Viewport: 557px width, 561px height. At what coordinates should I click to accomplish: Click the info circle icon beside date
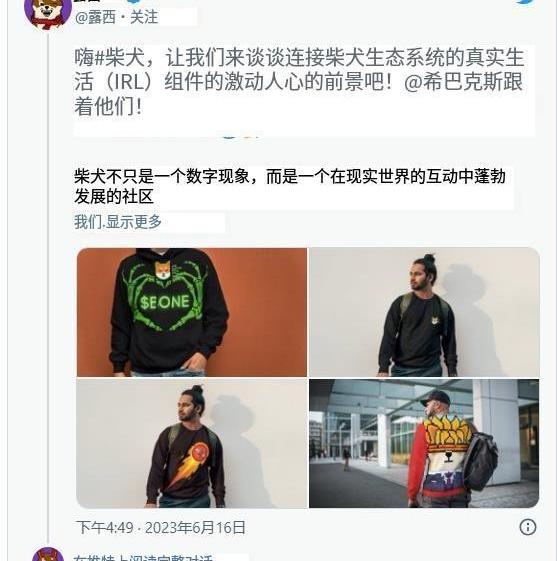[x=528, y=527]
